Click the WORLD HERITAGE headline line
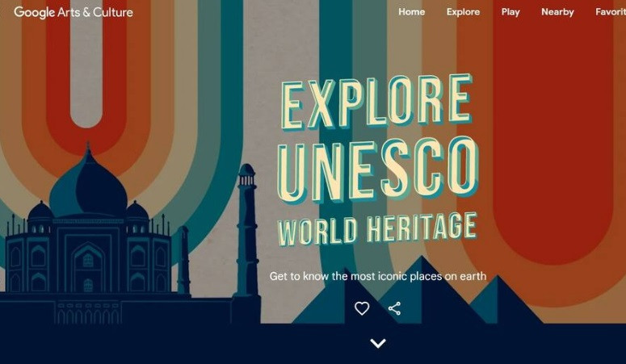This screenshot has height=364, width=626. click(x=377, y=229)
